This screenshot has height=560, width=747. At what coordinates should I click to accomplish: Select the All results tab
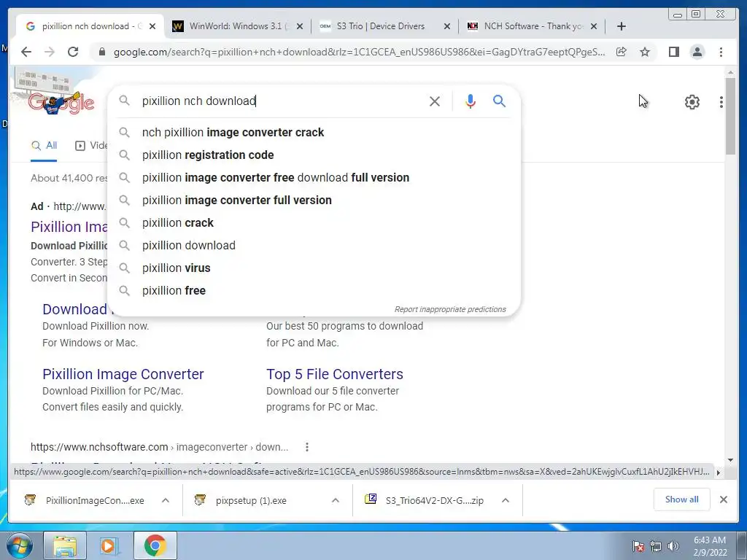(x=44, y=146)
